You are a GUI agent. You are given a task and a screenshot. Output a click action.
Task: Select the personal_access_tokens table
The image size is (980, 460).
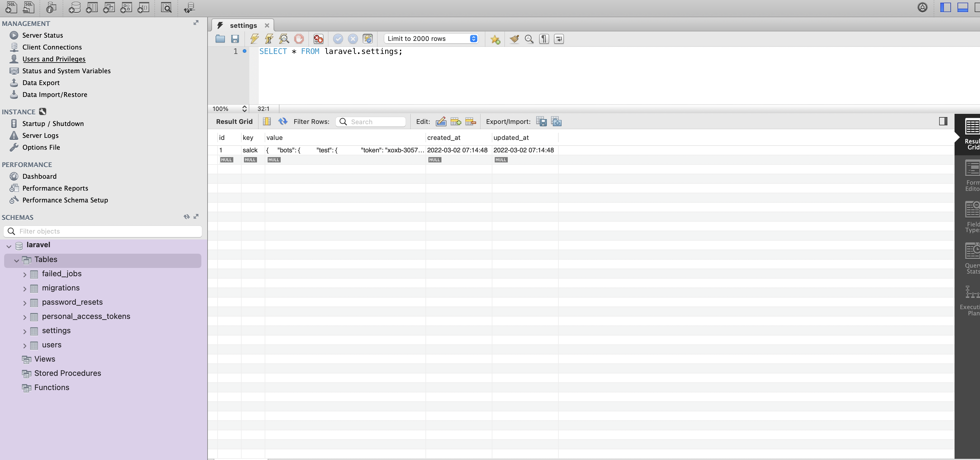86,317
